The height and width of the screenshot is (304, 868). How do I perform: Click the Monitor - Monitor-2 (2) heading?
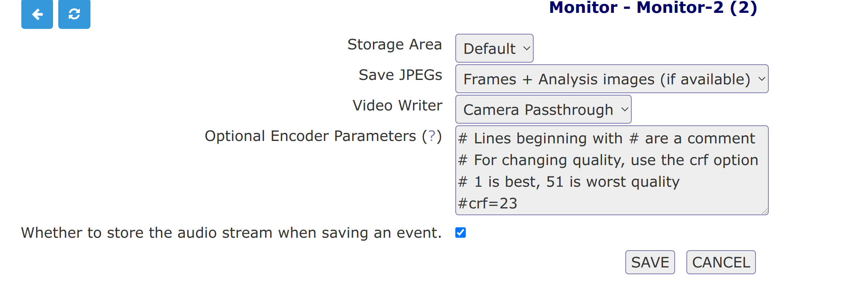tap(653, 8)
